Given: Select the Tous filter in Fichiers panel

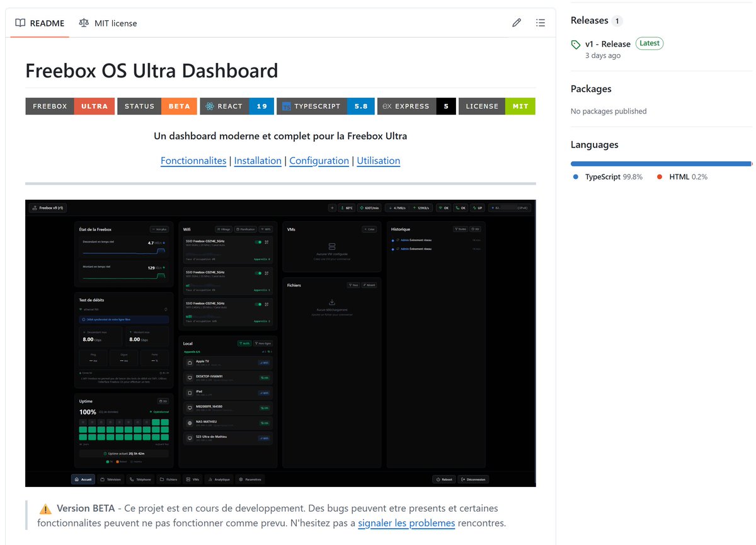Looking at the screenshot, I should click(x=353, y=285).
